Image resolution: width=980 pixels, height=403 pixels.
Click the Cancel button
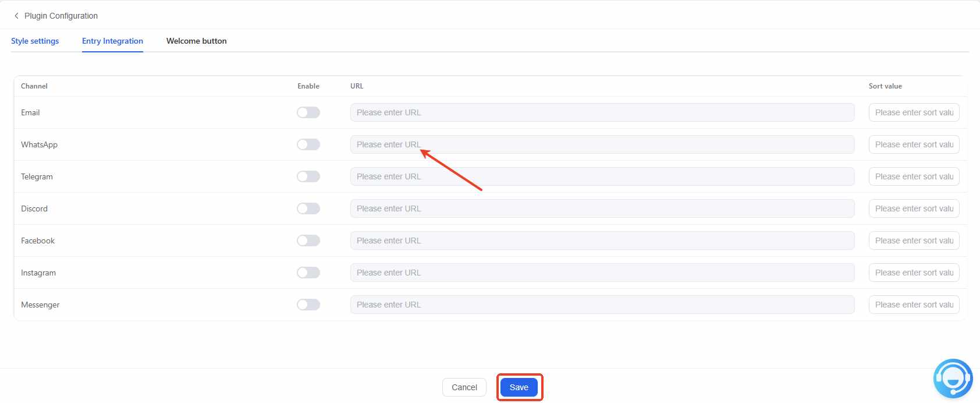click(464, 387)
